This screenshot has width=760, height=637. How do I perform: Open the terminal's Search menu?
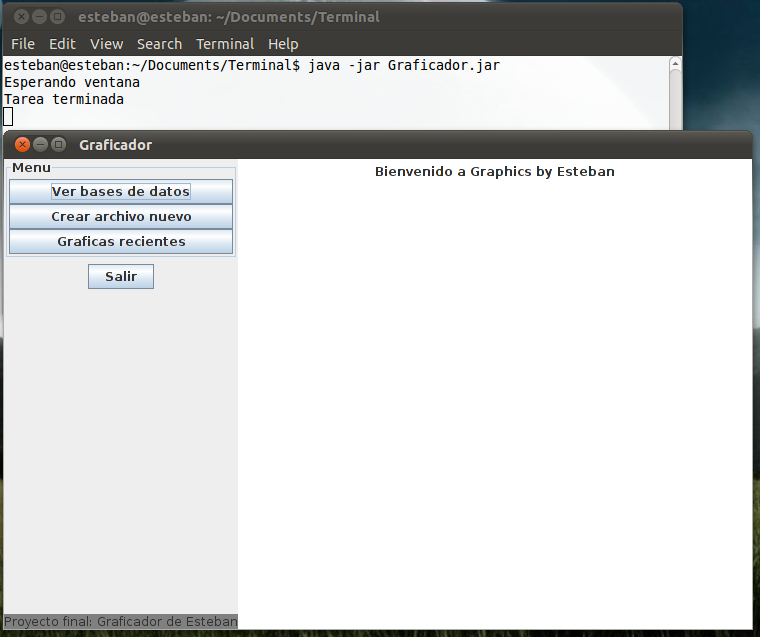tap(159, 44)
